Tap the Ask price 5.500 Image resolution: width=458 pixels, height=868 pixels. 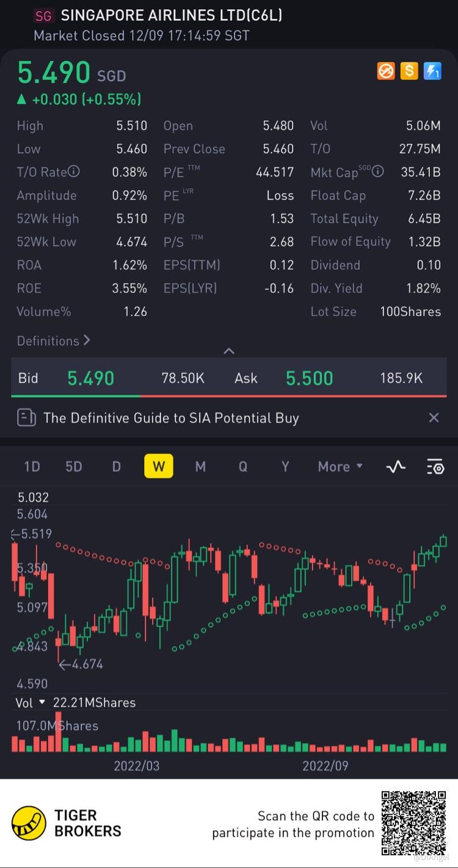click(310, 378)
